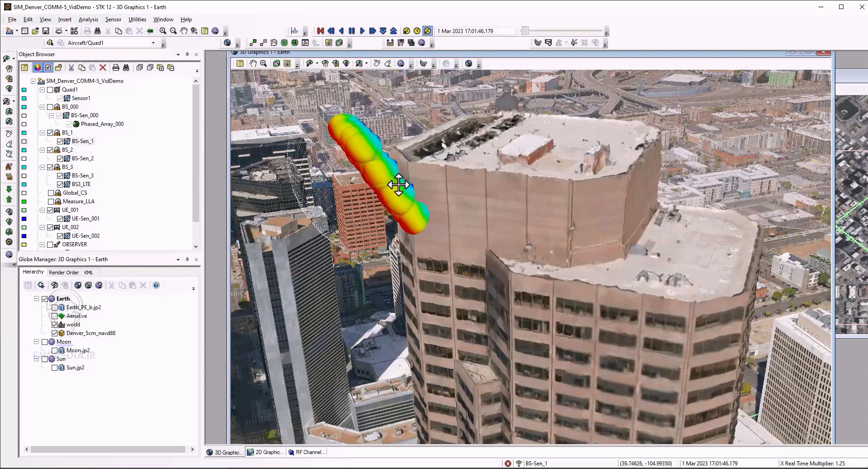Click the Globe Manager help button
The image size is (868, 469).
[156, 285]
